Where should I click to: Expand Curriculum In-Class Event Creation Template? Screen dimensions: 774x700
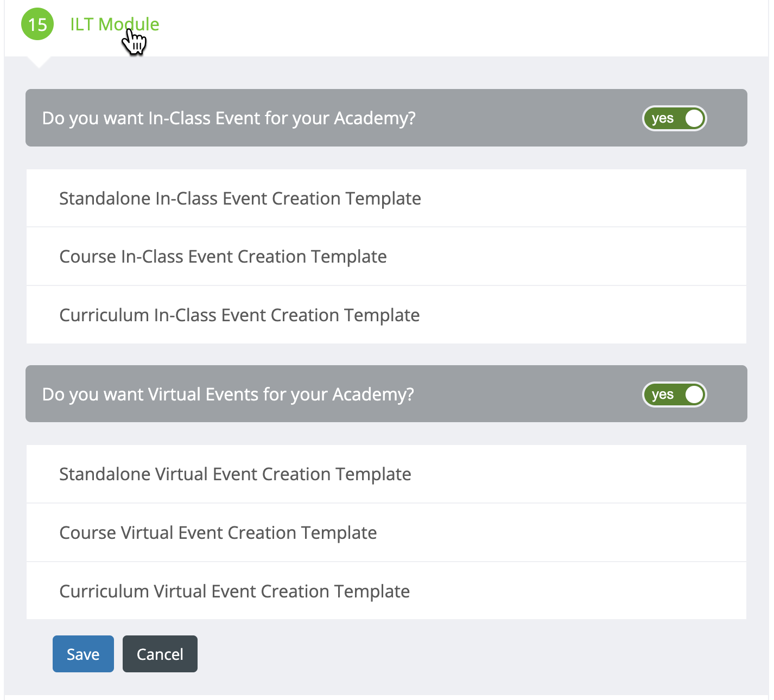pyautogui.click(x=239, y=315)
